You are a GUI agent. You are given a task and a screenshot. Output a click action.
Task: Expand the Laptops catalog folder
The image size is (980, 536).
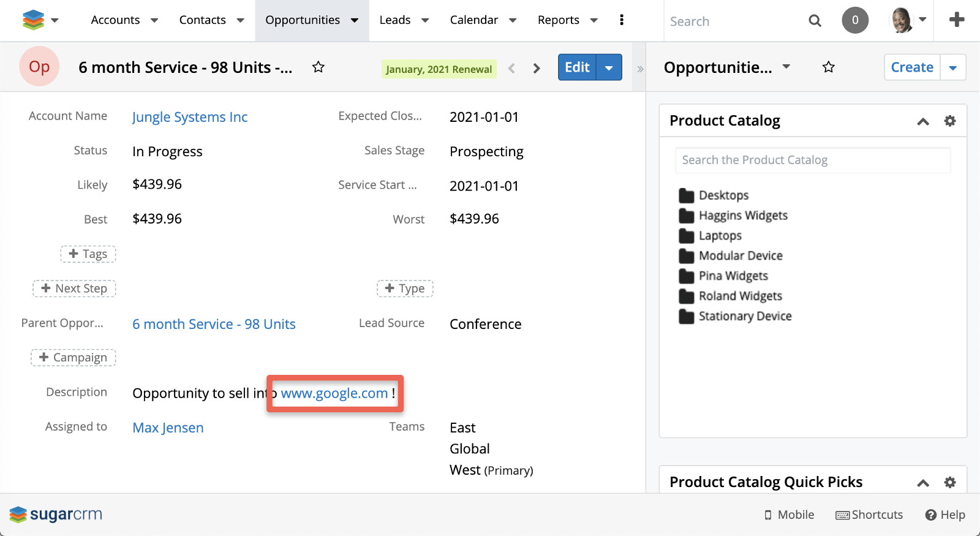tap(720, 236)
